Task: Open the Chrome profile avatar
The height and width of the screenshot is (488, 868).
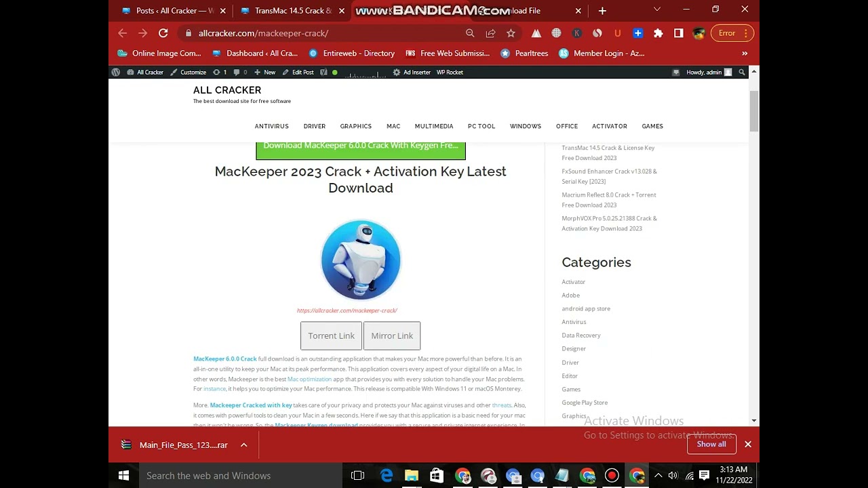Action: [699, 33]
